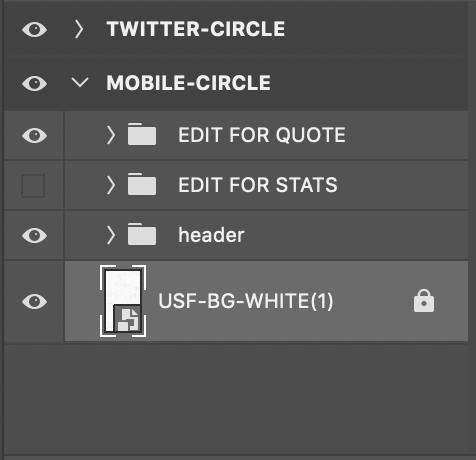Click the smart object badge on USF-BG-WHITE(1) thumbnail
Viewport: 476px width, 460px height.
128,319
